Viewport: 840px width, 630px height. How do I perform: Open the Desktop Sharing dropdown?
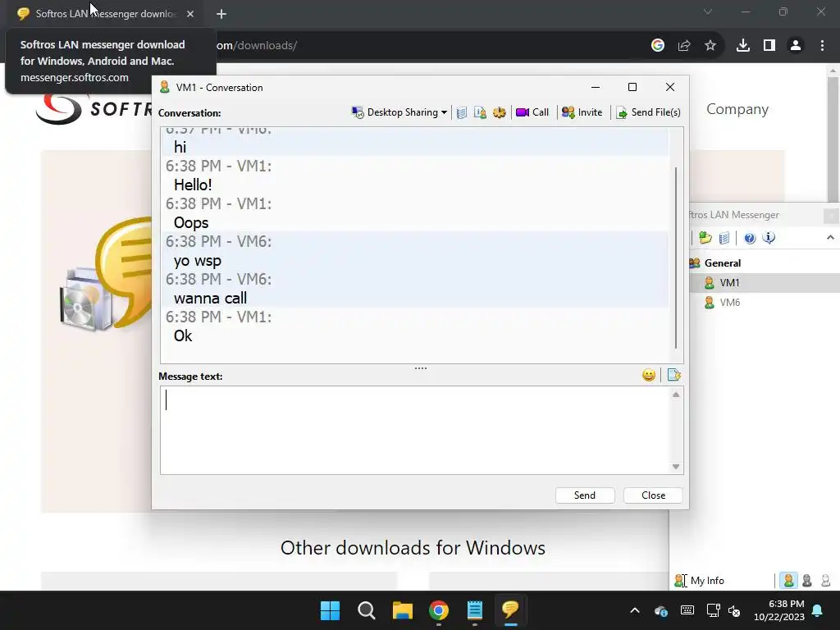coord(399,112)
